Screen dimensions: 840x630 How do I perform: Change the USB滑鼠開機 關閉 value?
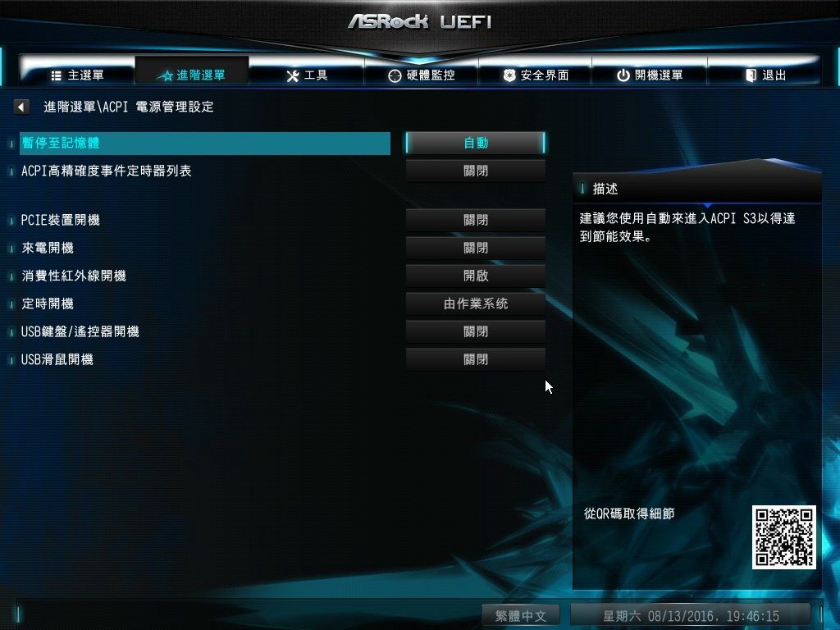pos(475,359)
